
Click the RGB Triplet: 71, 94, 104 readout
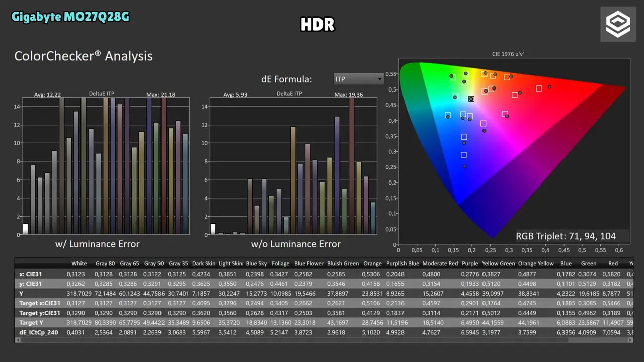[566, 236]
